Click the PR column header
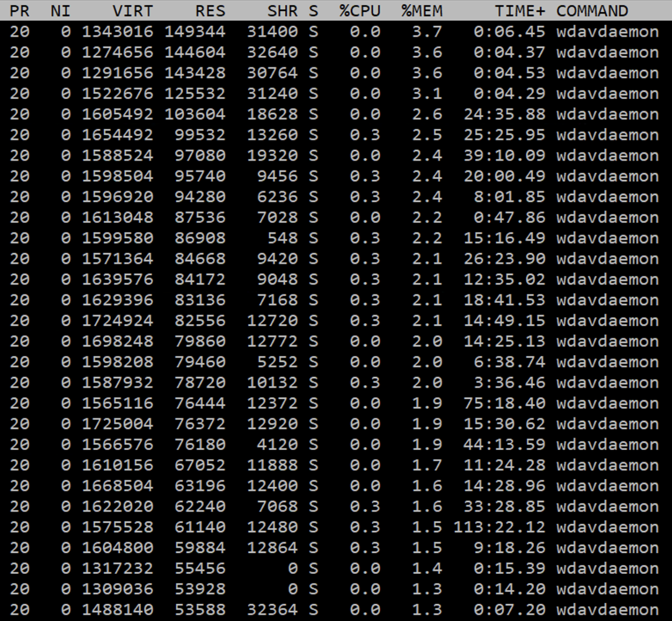This screenshot has width=672, height=621. click(x=20, y=11)
